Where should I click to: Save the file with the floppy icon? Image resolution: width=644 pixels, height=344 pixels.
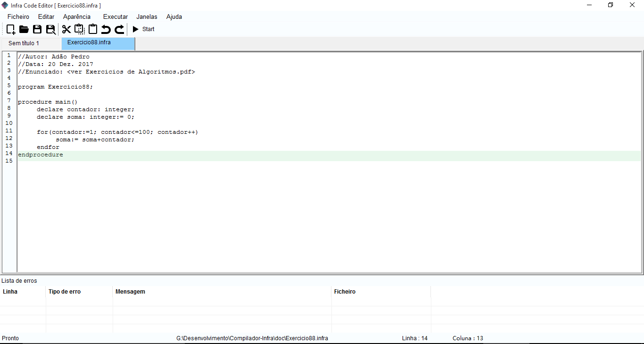[37, 29]
